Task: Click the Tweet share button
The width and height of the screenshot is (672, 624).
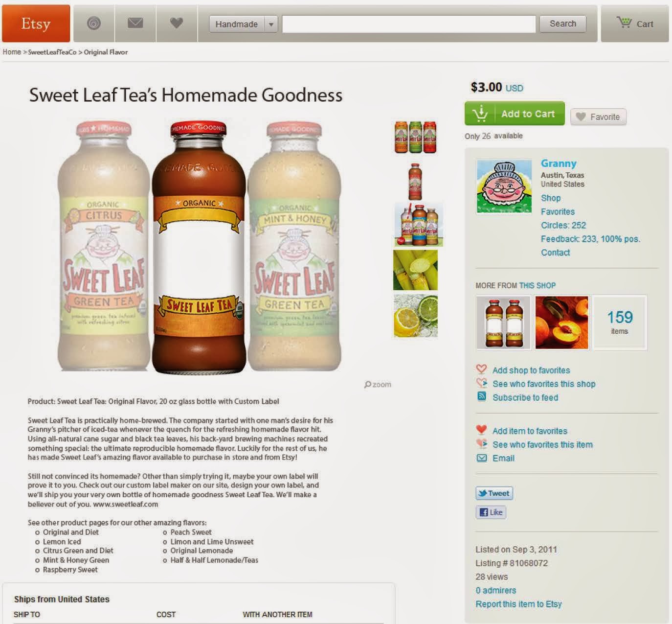Action: 494,493
